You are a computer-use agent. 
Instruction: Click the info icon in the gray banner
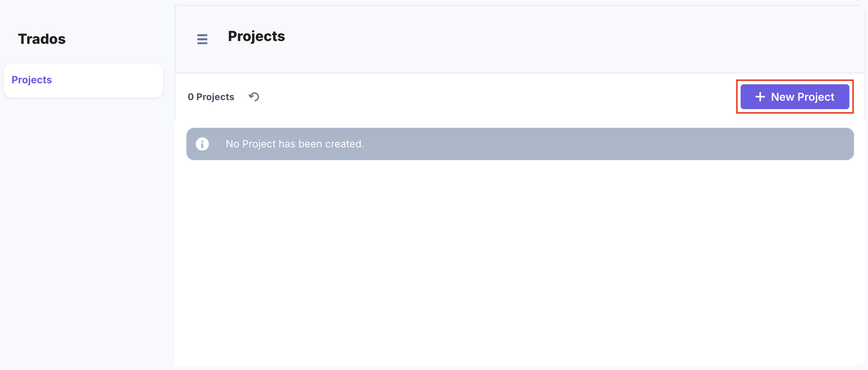click(x=202, y=144)
